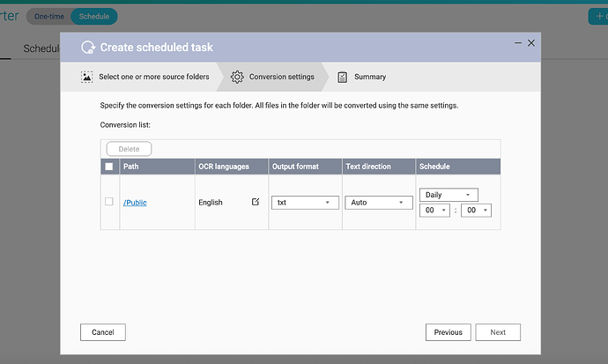Click the source folders image icon
The height and width of the screenshot is (364, 608).
pyautogui.click(x=86, y=77)
